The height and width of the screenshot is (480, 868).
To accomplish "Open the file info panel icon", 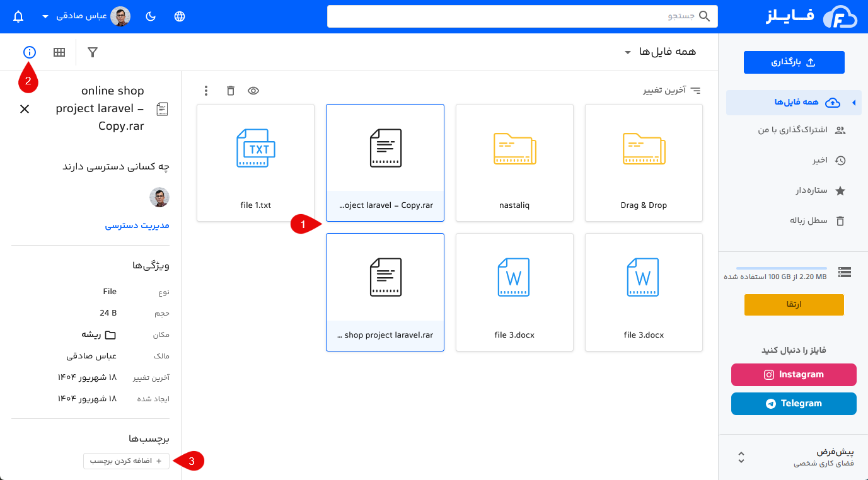I will [x=29, y=52].
